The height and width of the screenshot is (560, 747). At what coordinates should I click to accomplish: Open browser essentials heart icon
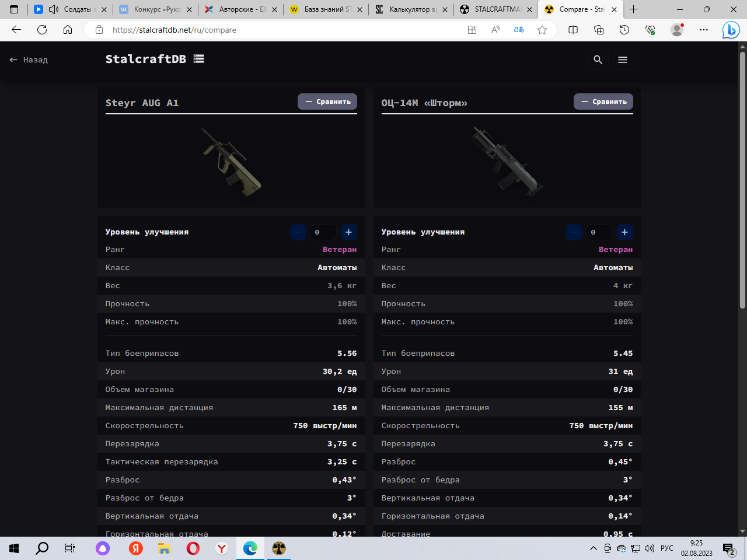650,30
